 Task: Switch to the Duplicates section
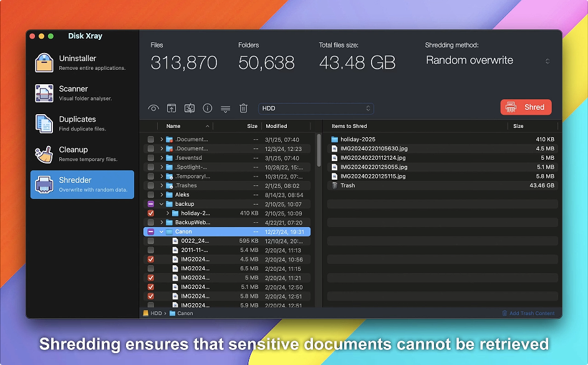(x=82, y=124)
